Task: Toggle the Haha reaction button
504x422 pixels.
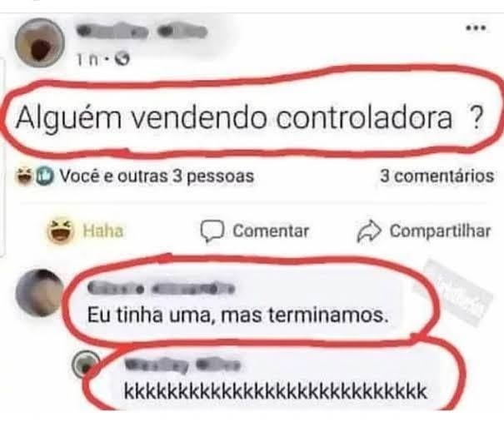Action: [x=86, y=231]
